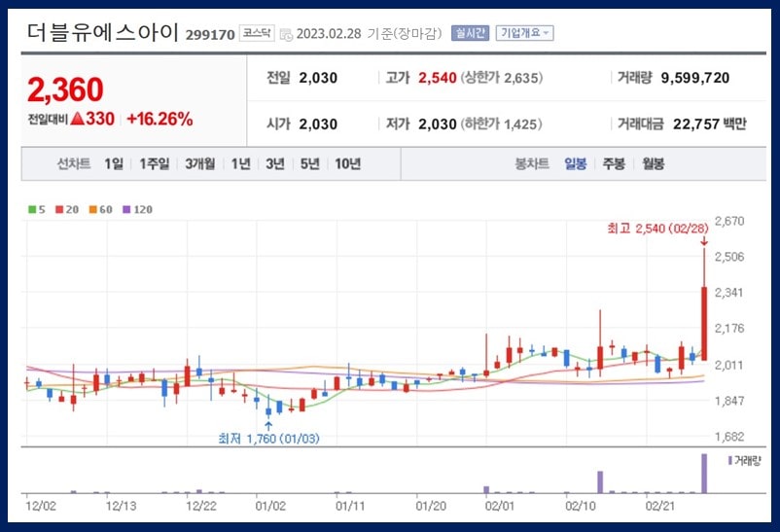This screenshot has height=532, width=780.
Task: Click the 고가 2,540 value
Action: pyautogui.click(x=438, y=78)
